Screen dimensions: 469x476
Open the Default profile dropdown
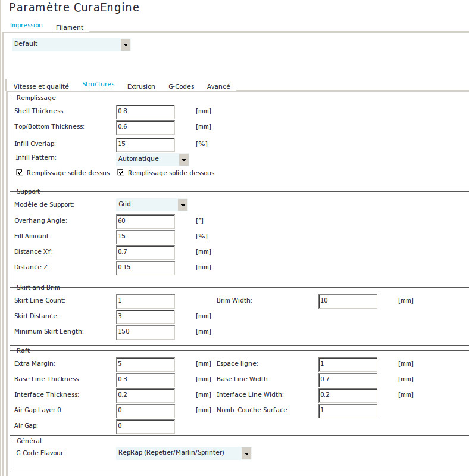point(71,45)
